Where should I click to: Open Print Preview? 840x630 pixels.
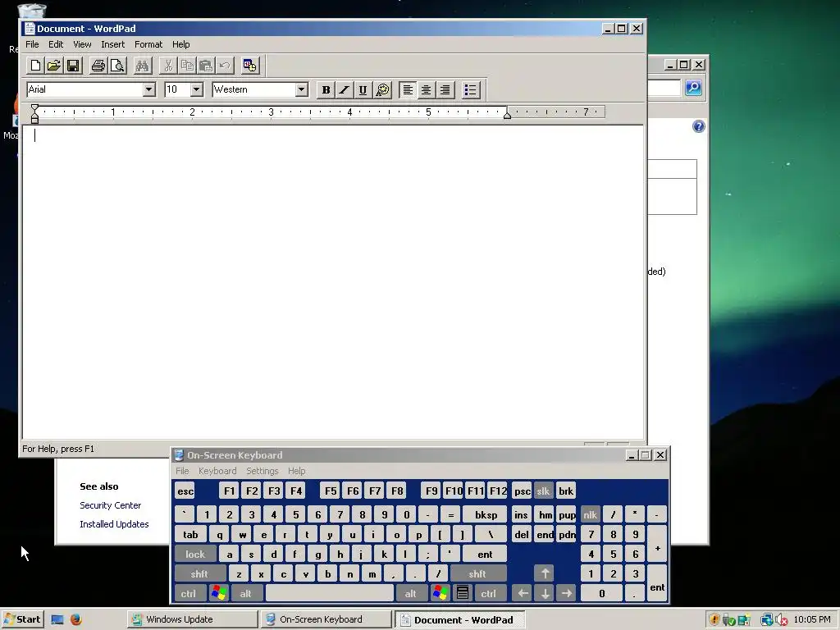(x=117, y=66)
